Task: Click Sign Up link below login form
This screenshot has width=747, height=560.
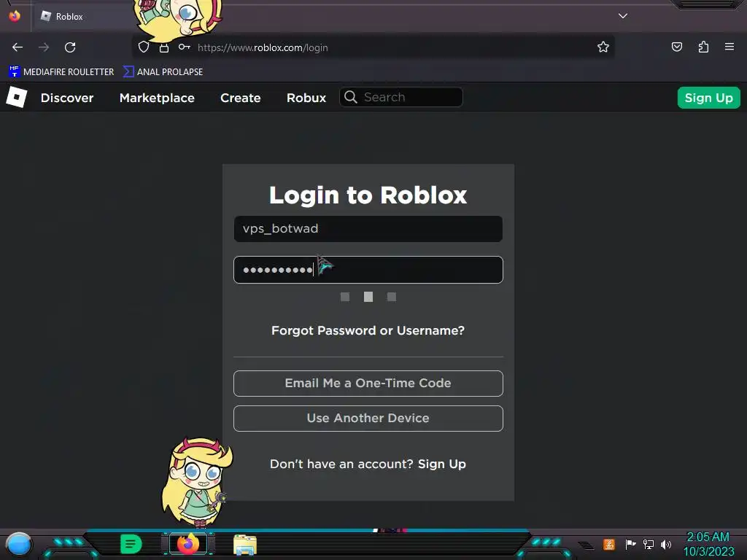Action: tap(441, 464)
